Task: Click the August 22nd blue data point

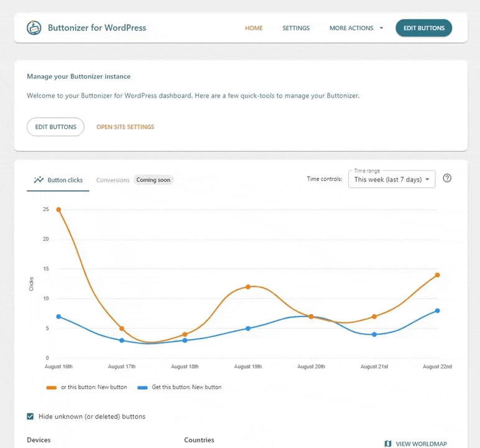Action: point(438,310)
